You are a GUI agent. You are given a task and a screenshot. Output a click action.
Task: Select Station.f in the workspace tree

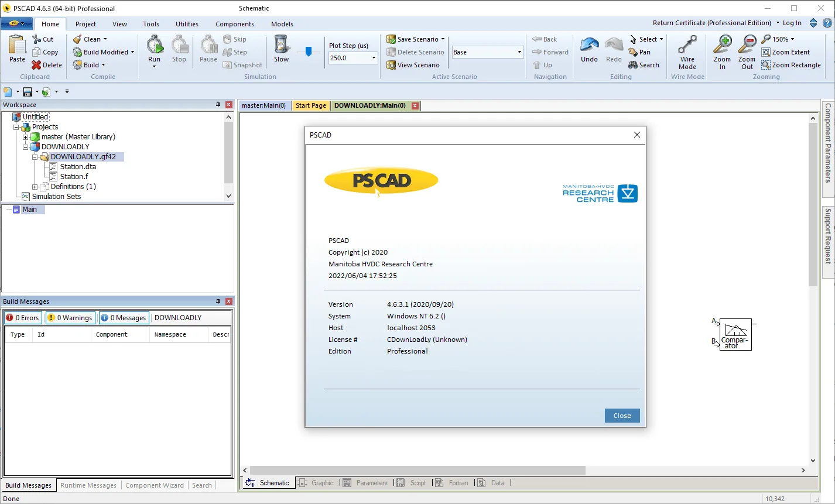tap(74, 176)
